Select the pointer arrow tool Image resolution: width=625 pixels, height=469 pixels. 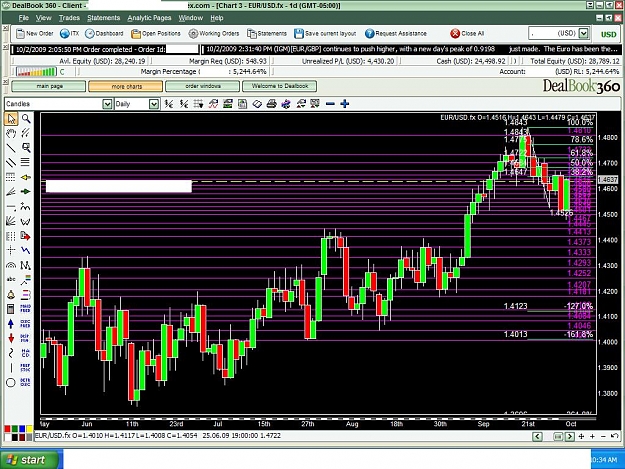point(11,119)
